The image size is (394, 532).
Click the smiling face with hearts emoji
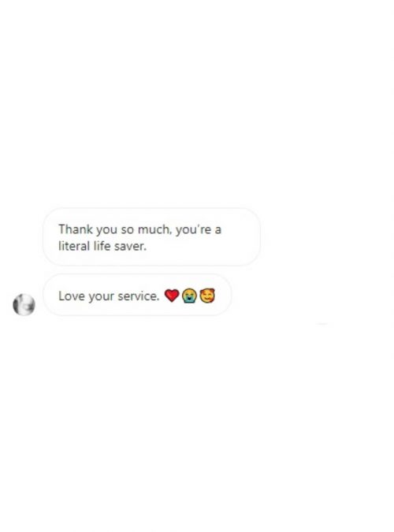(207, 296)
